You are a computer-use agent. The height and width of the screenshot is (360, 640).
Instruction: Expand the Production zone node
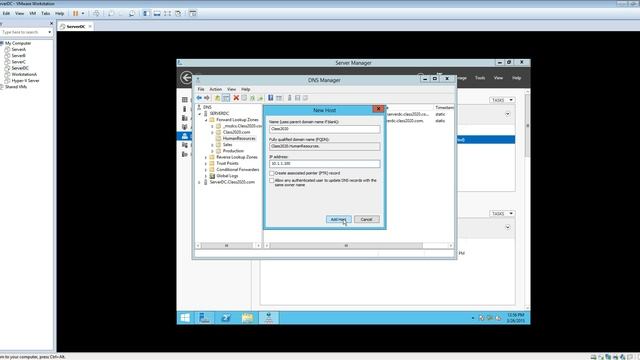point(212,151)
